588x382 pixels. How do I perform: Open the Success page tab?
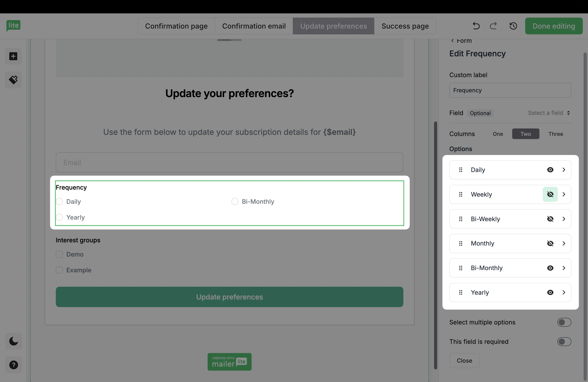405,26
